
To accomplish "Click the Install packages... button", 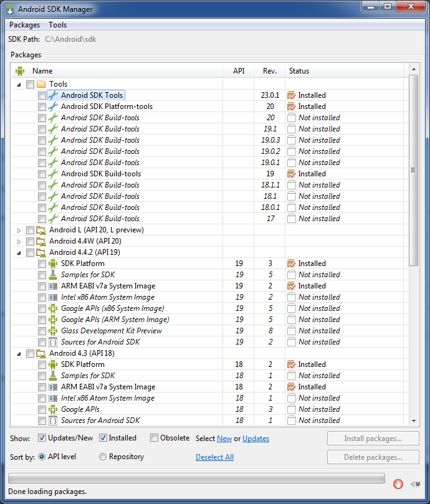I will point(373,439).
